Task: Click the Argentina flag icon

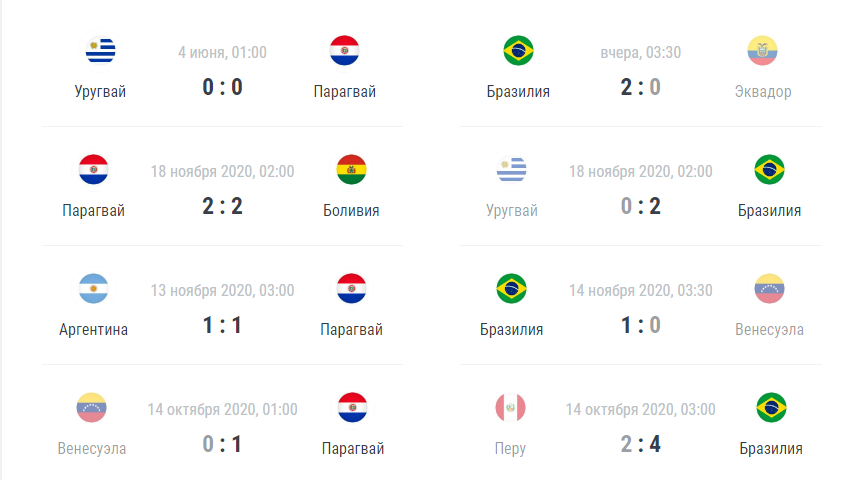Action: [93, 289]
